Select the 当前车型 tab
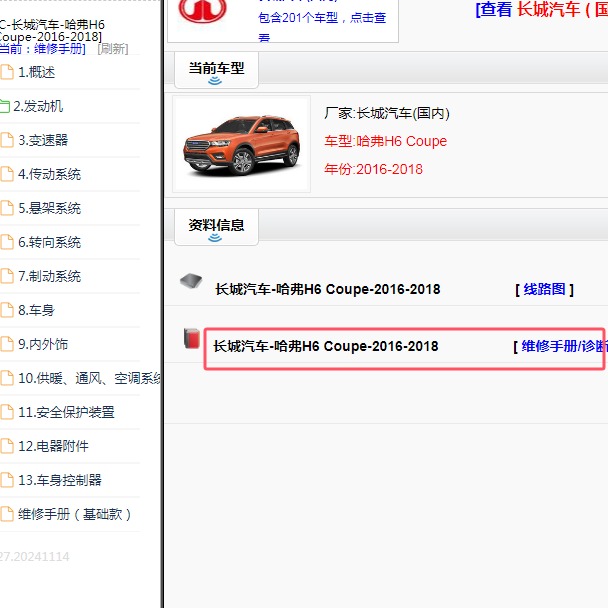608x608 pixels. 216,70
